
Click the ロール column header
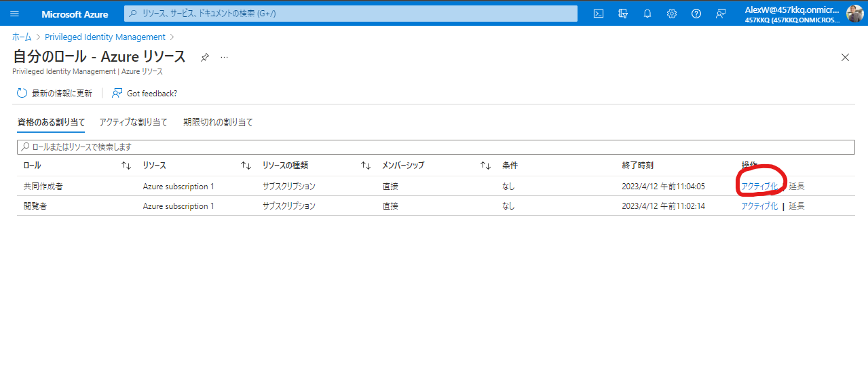point(32,166)
